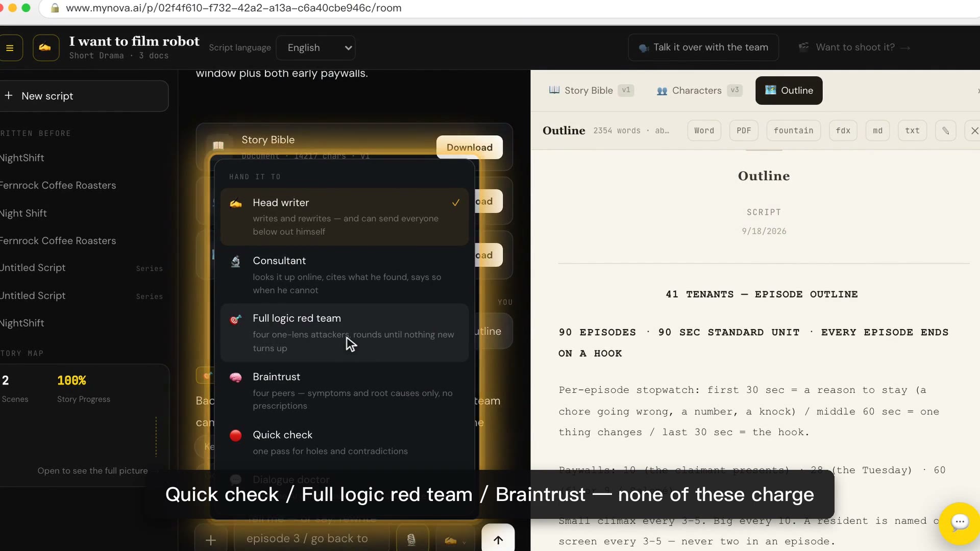Screen dimensions: 980x551
Task: Export outline as fdx
Action: 843,131
